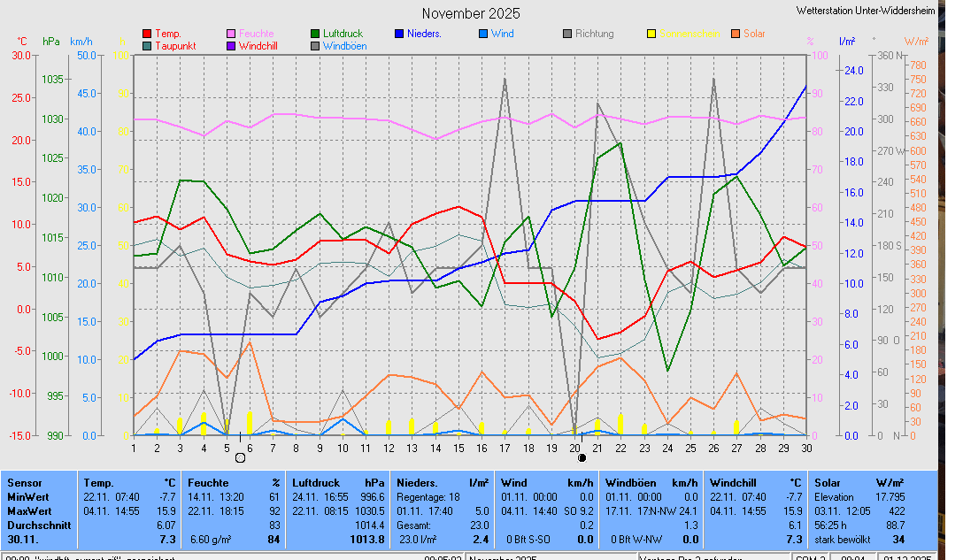This screenshot has width=963, height=560.
Task: Select the orange Solar legend swatch
Action: click(x=736, y=34)
